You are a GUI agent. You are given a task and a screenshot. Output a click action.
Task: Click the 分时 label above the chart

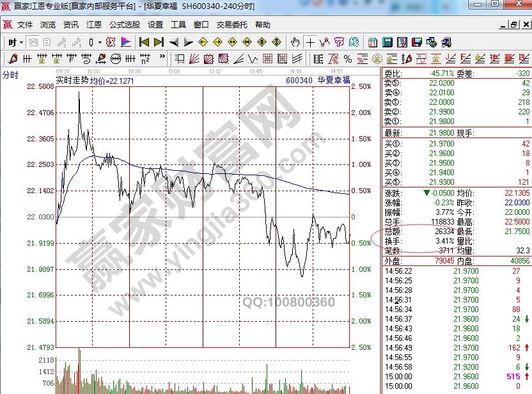pyautogui.click(x=10, y=75)
